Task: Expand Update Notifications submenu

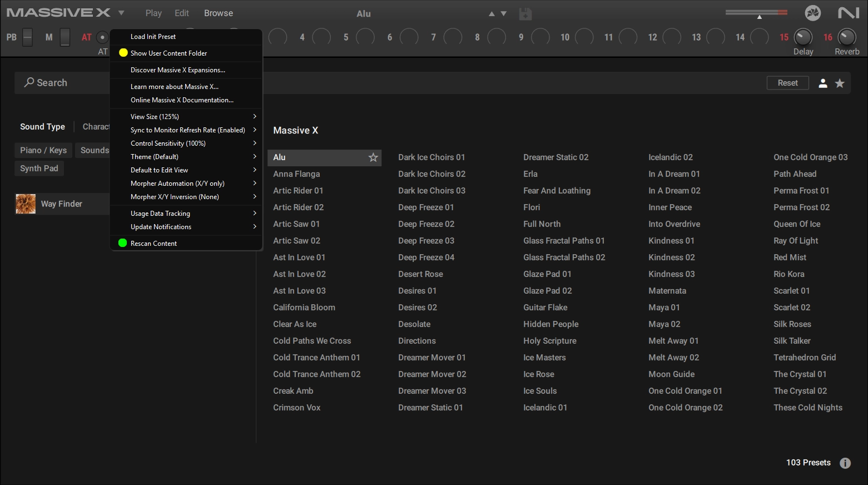Action: tap(186, 226)
